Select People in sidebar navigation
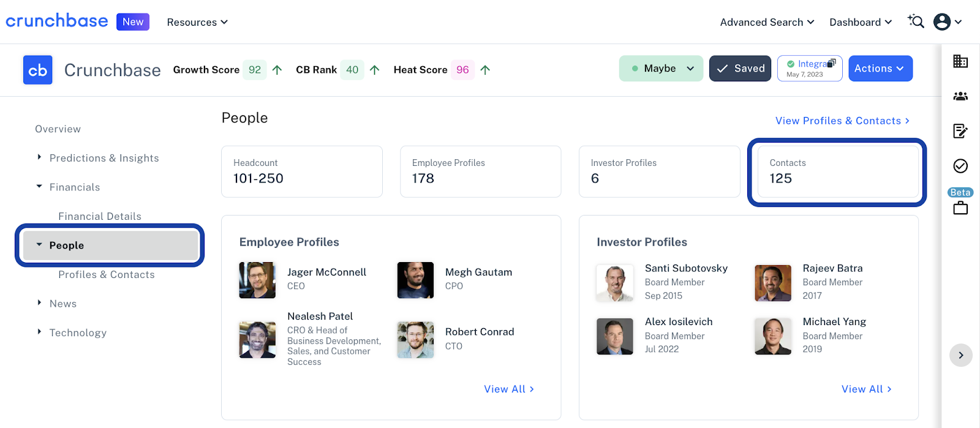This screenshot has width=980, height=428. 110,246
